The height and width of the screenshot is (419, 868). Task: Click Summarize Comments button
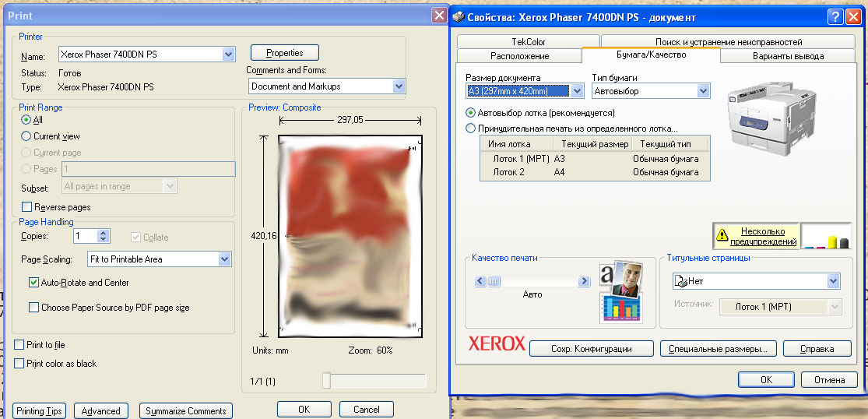pos(186,411)
